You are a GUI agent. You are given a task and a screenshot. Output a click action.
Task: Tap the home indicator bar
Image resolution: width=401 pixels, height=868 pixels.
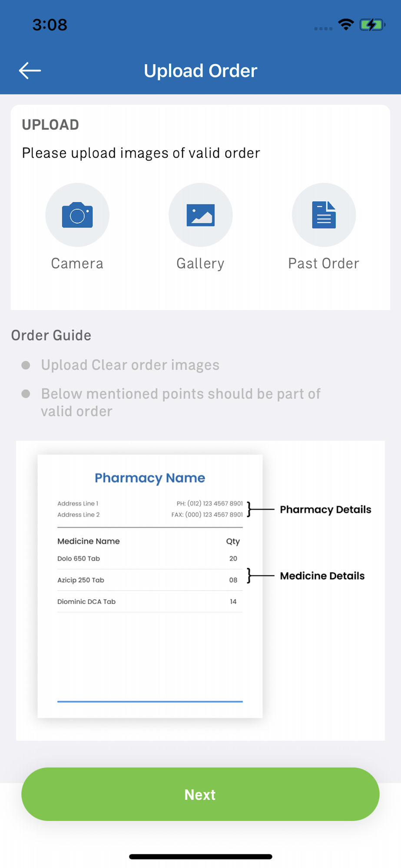pyautogui.click(x=200, y=857)
